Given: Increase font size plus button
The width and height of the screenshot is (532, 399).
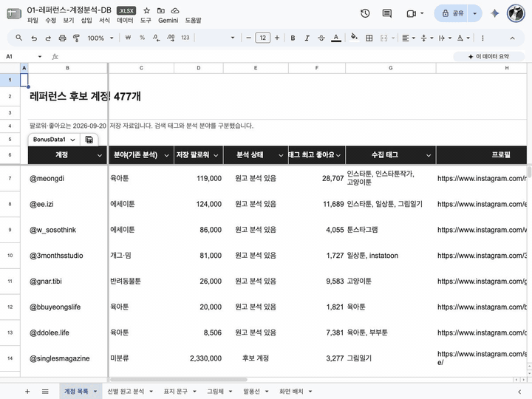Looking at the screenshot, I should coord(277,38).
